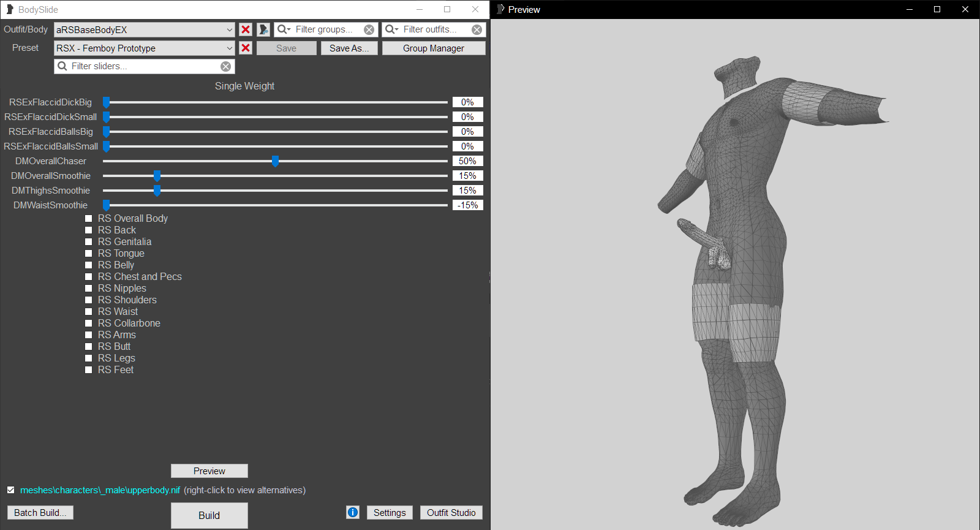Click the Single Weight label
Screen dimensions: 980x530
coord(244,86)
